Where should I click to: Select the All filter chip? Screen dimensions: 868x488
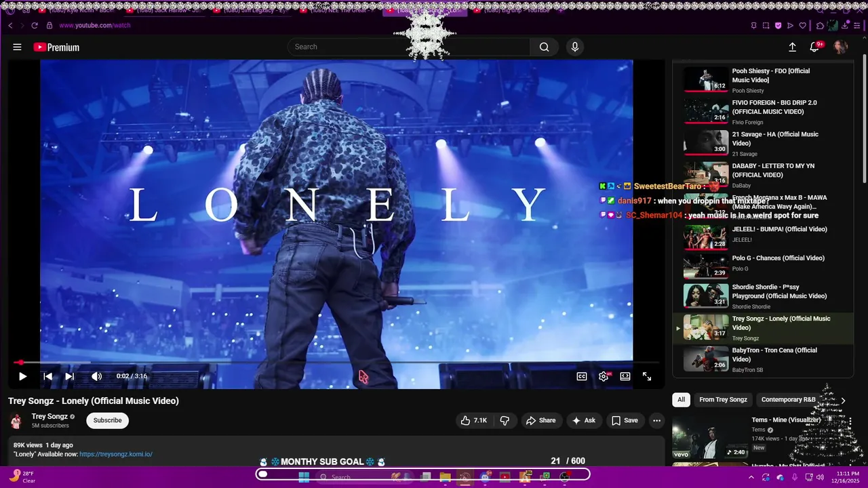(x=681, y=399)
